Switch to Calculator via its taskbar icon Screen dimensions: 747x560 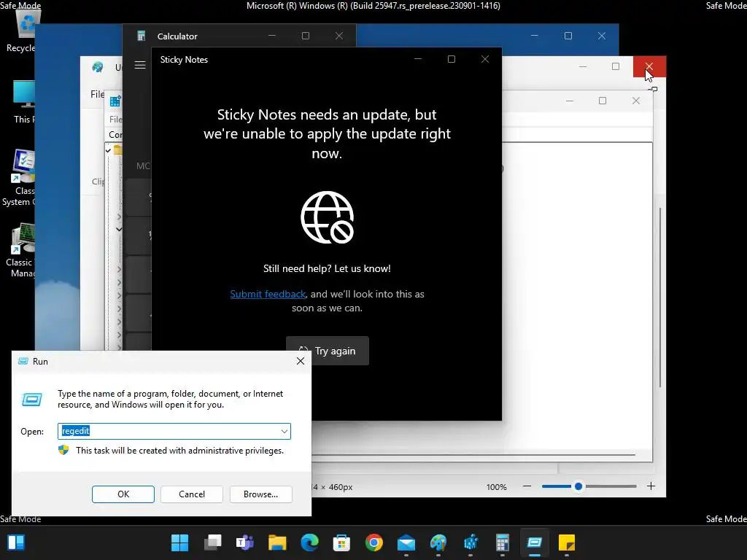coord(503,542)
